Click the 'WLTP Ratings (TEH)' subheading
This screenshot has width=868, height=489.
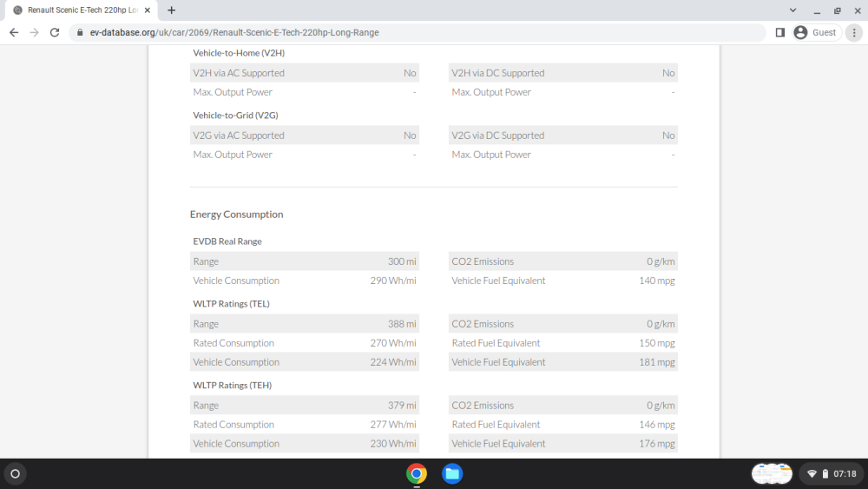tap(232, 386)
